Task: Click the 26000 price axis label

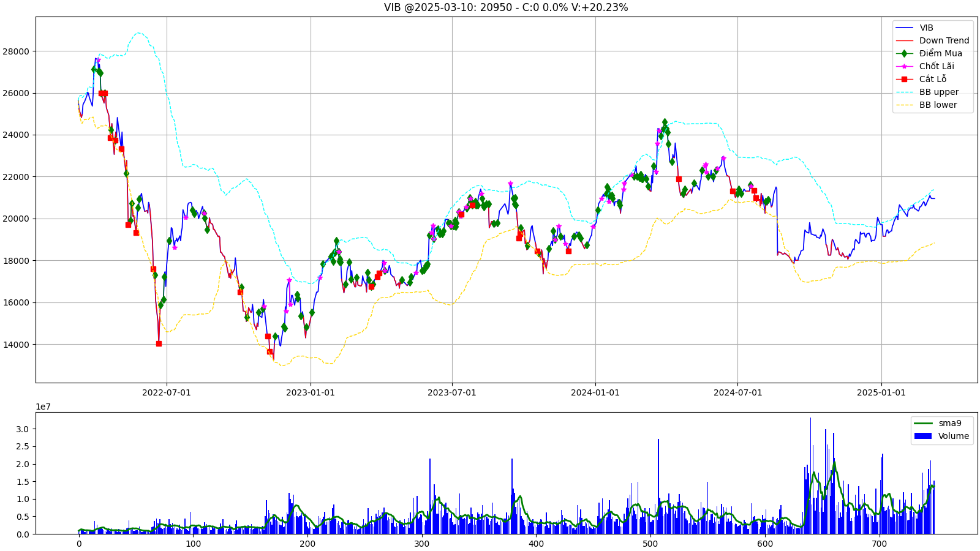Action: 16,93
